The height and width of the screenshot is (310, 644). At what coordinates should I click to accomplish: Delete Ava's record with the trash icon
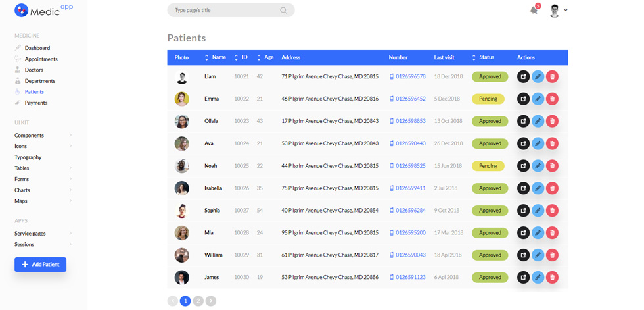553,143
